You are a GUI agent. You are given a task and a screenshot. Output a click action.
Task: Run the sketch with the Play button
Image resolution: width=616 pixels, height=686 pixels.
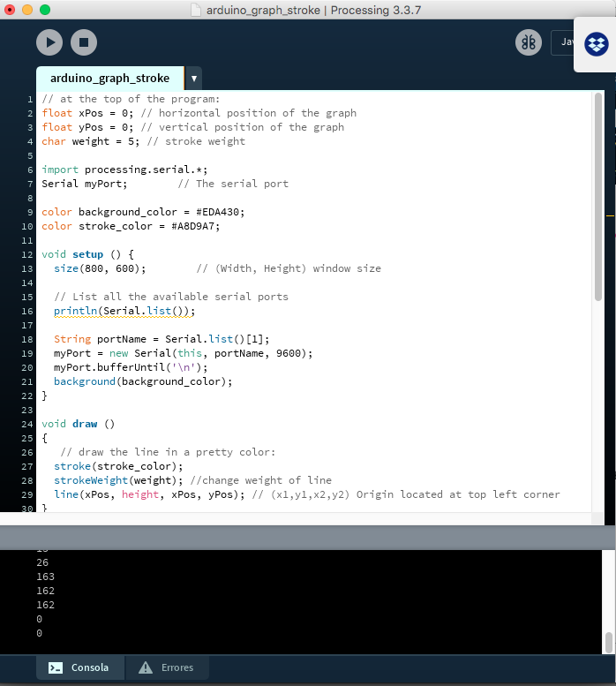pos(49,42)
